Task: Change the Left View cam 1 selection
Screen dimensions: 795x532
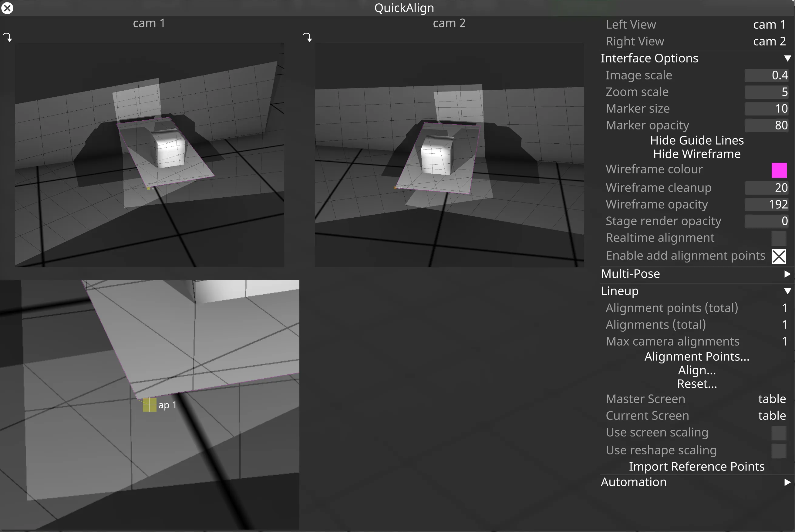Action: point(769,25)
